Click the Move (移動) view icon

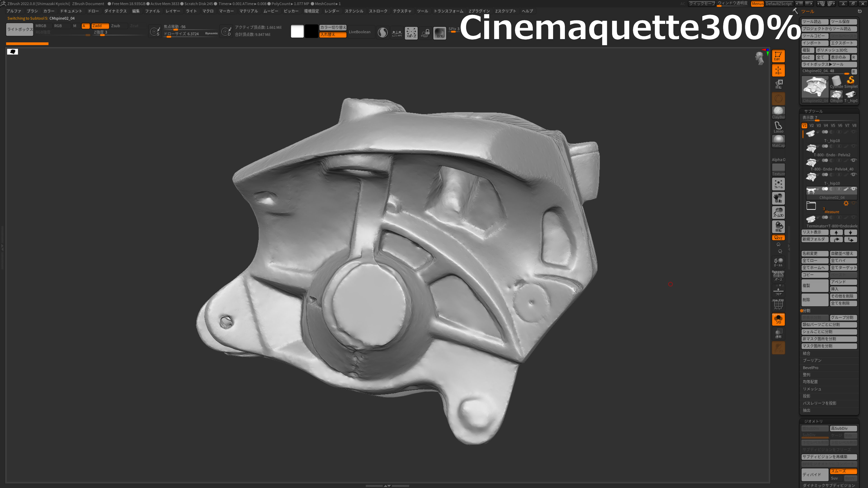click(778, 198)
